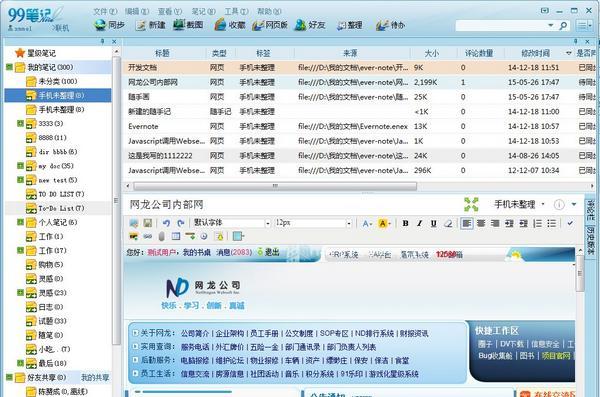Open the 文件 menu
Viewport: 600px width, 397px height.
point(105,11)
